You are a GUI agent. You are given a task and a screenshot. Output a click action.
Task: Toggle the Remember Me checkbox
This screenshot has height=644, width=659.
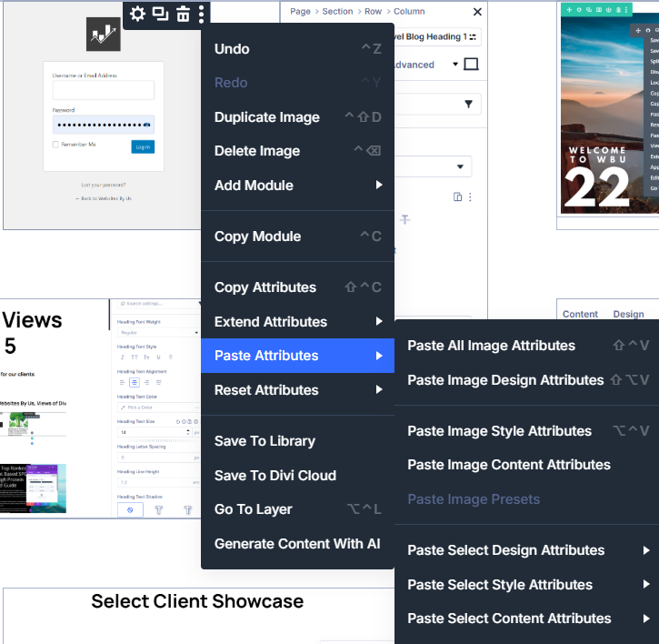click(x=56, y=145)
